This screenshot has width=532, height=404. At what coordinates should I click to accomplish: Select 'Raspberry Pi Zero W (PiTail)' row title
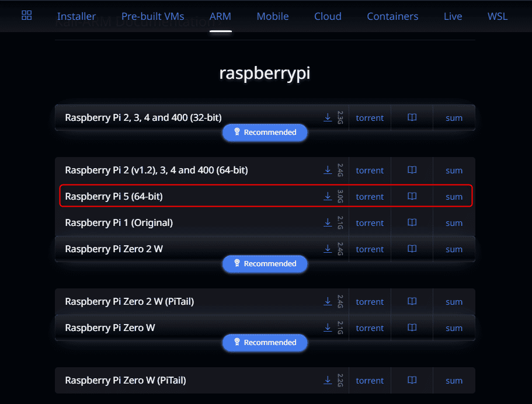pos(125,381)
